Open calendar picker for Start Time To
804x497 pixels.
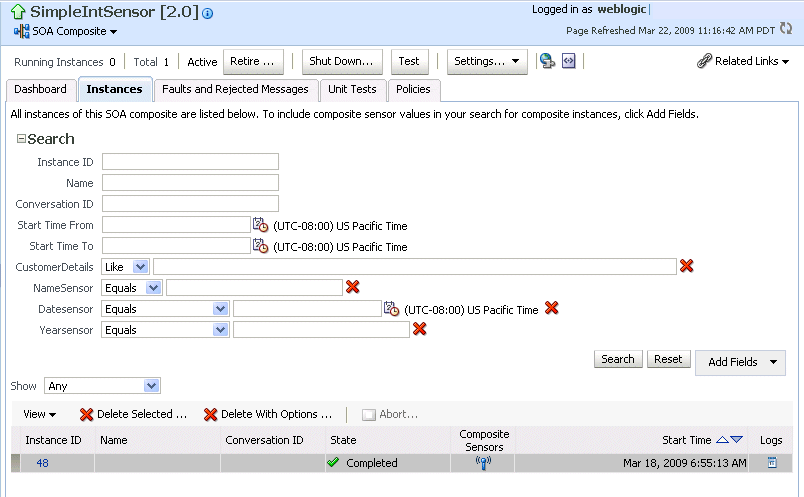[x=260, y=246]
